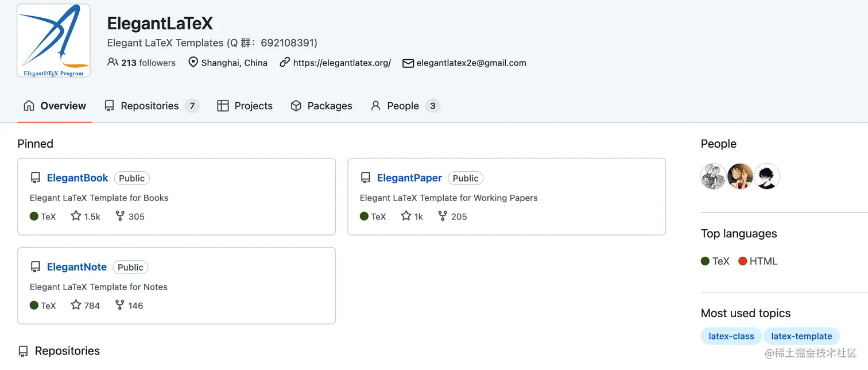Screen dimensions: 868x370
Task: Click the People sidebar heading
Action: click(x=719, y=144)
